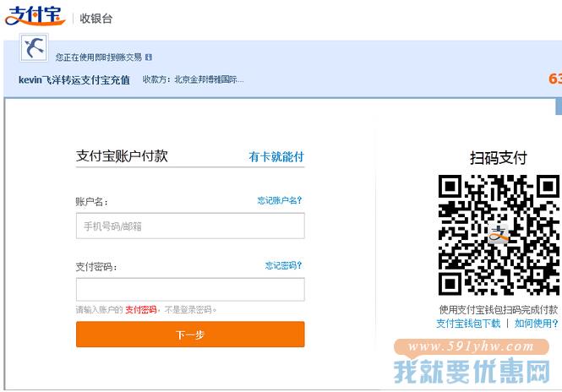This screenshot has width=562, height=392.
Task: Click the 扫码支付 heading
Action: click(x=499, y=158)
